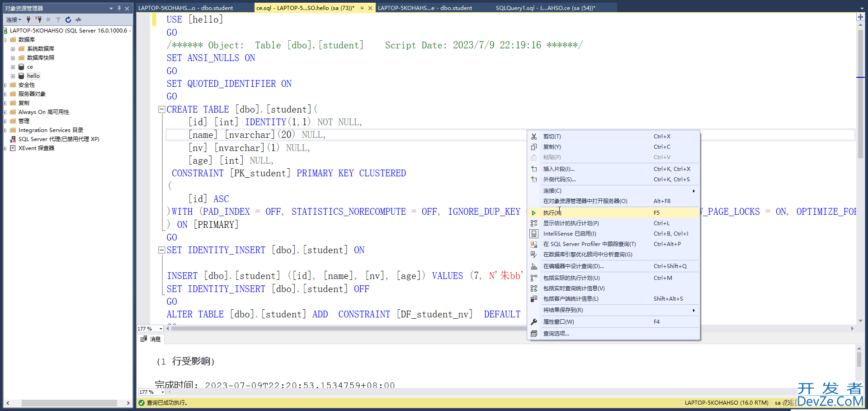Open the 将结果保存到(R) submenu
Screen dimensions: 868x411
tap(614, 310)
